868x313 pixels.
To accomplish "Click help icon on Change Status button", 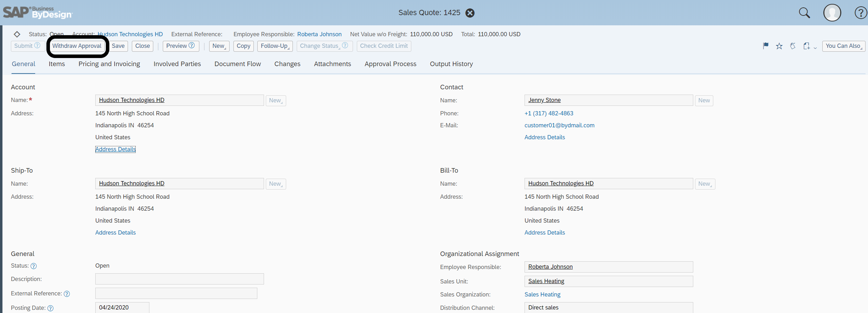I will tap(345, 45).
